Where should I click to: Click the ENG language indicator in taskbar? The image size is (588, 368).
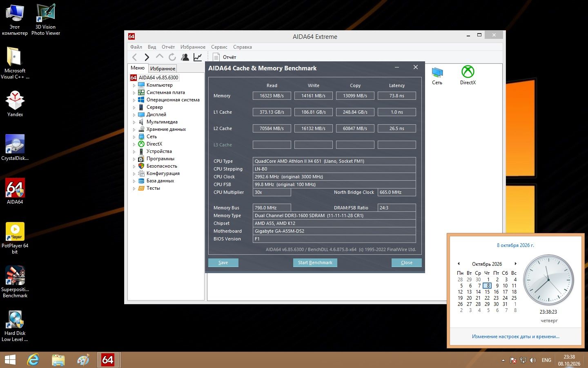546,360
